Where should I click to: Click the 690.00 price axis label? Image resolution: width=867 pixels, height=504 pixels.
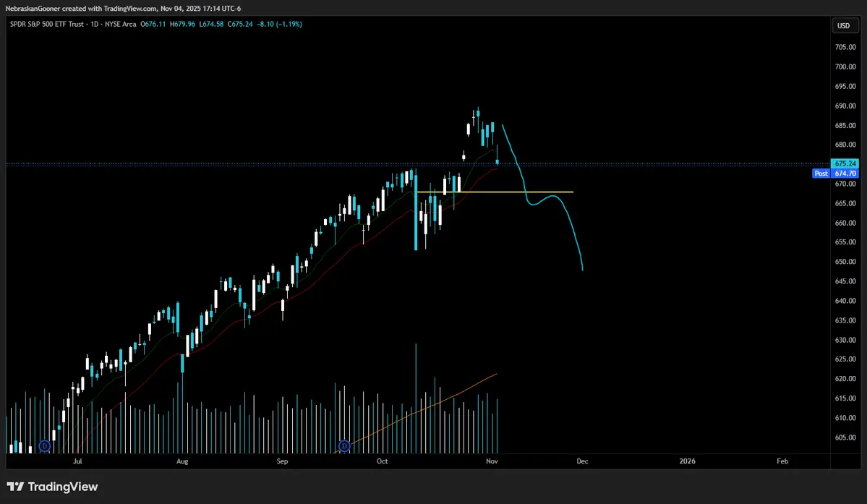845,106
